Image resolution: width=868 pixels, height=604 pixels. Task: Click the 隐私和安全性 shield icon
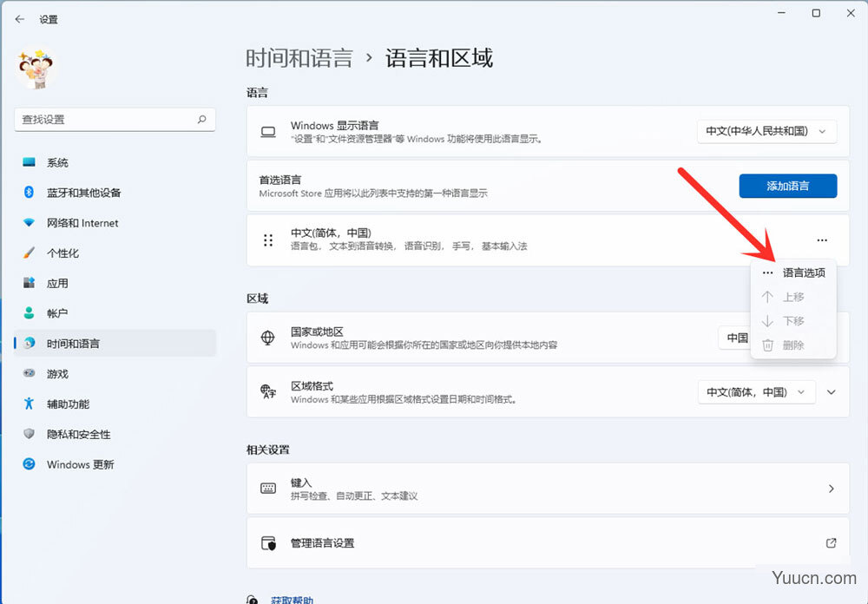click(x=29, y=434)
